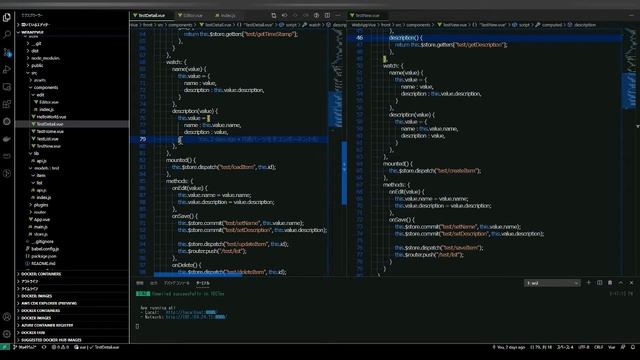Open the terminal selector dropdown
640x360 pixels.
pyautogui.click(x=552, y=283)
